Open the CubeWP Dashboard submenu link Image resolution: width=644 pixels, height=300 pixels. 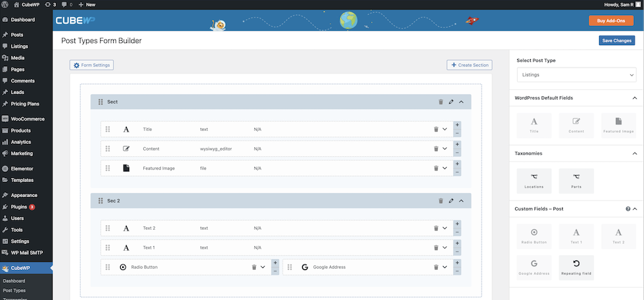(14, 281)
